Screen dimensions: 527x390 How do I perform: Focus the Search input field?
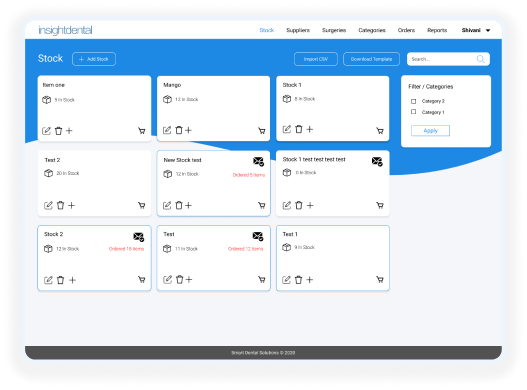(442, 59)
